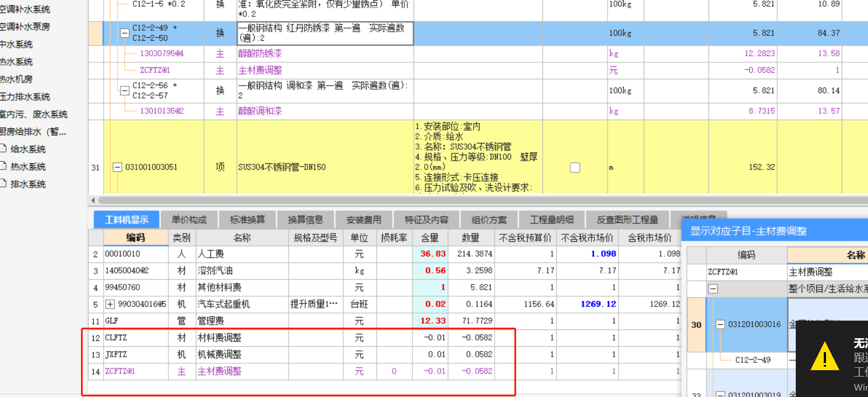
Task: Switch to 换算信息 tab
Action: click(x=306, y=220)
